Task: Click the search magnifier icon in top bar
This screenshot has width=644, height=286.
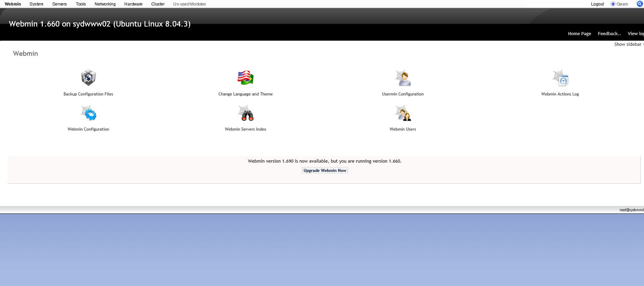Action: tap(640, 4)
